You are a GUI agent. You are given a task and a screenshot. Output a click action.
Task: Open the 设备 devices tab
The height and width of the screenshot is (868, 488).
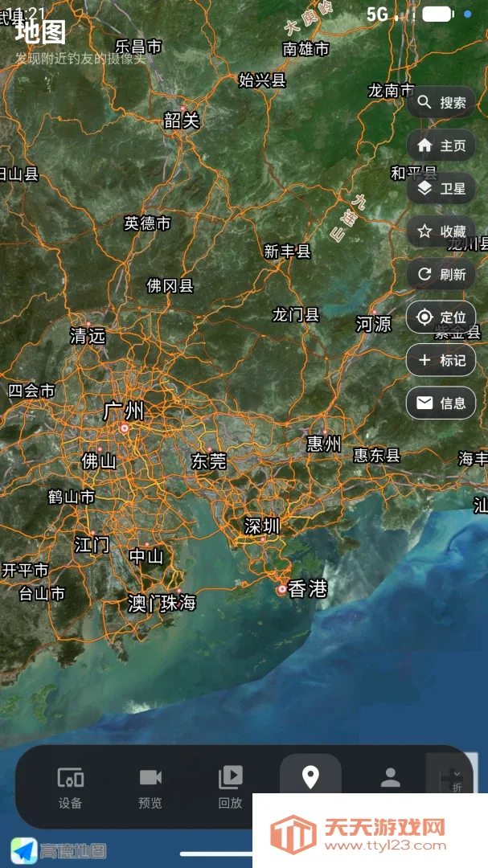point(71,787)
